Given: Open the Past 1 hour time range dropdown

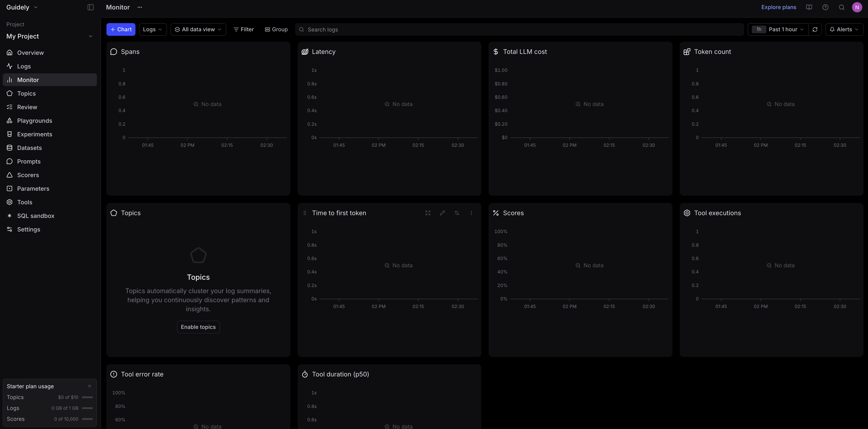Looking at the screenshot, I should pos(778,29).
